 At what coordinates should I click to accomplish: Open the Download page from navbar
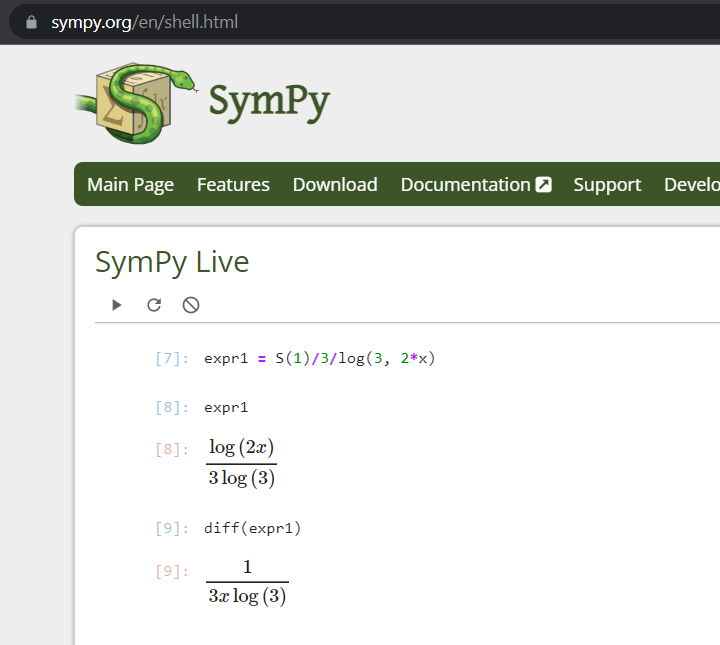[x=335, y=185]
